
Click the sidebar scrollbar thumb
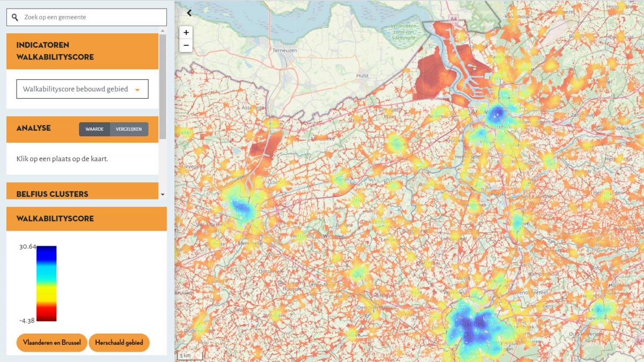[x=163, y=86]
